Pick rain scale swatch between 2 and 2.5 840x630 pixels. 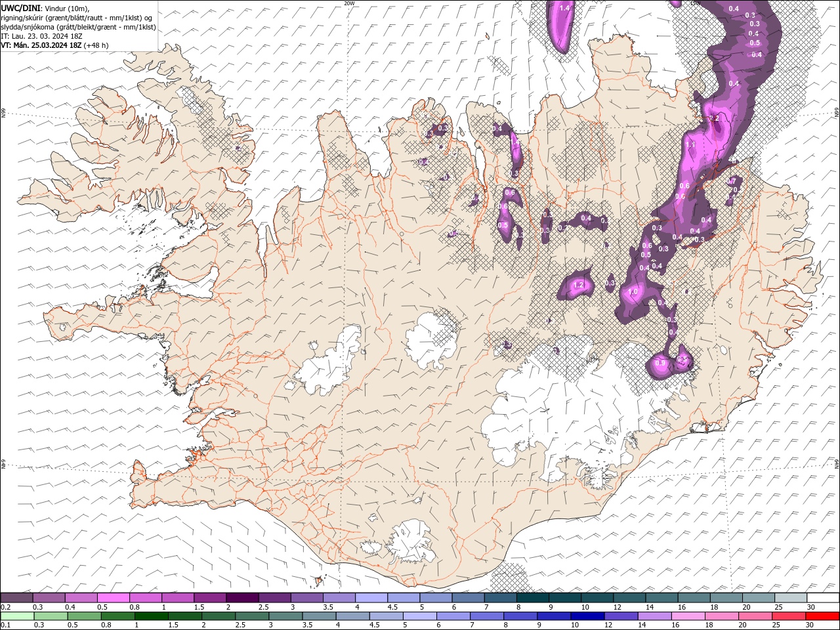tap(219, 616)
